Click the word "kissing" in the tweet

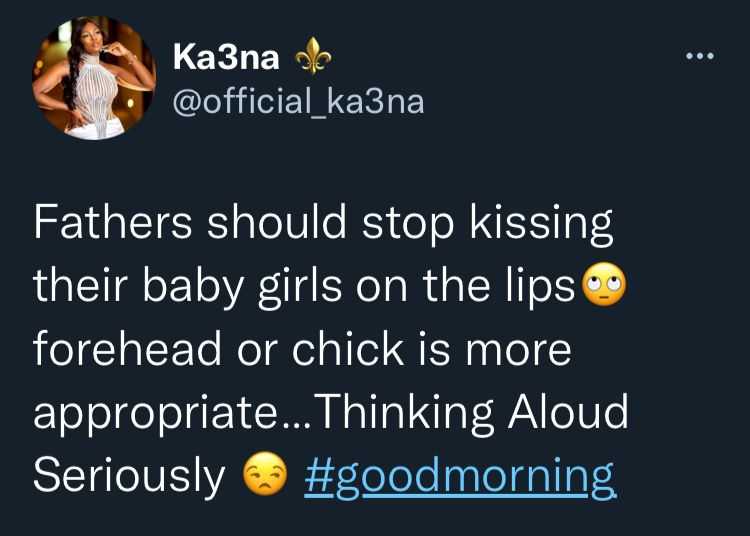(x=541, y=224)
